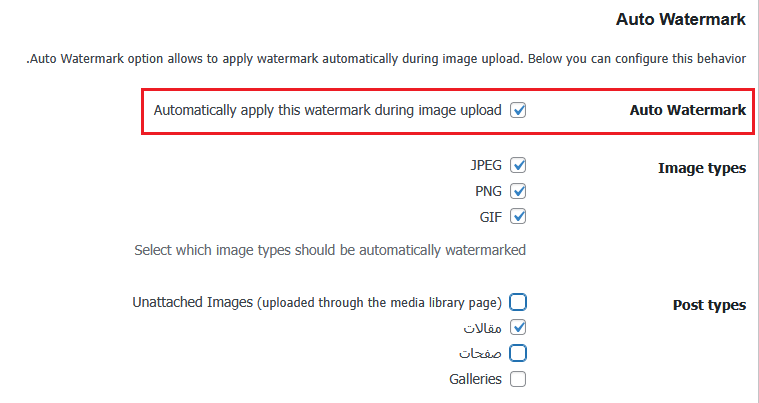
Task: Click the 'Unattached Images' label text
Action: (316, 302)
